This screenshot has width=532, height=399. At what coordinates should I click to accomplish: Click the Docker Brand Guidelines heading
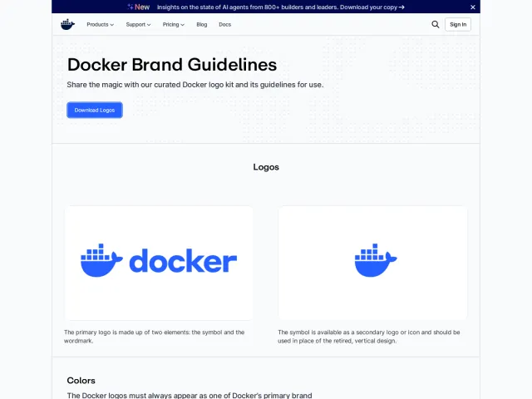click(172, 65)
